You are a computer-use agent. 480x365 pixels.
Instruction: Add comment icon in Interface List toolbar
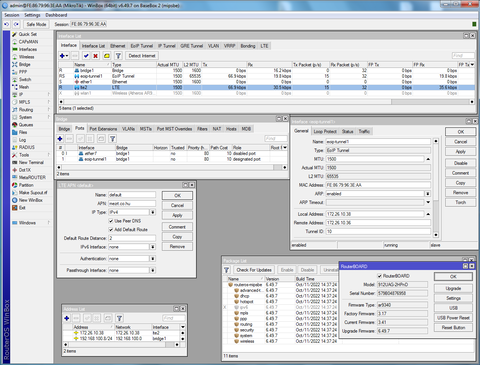pyautogui.click(x=107, y=56)
